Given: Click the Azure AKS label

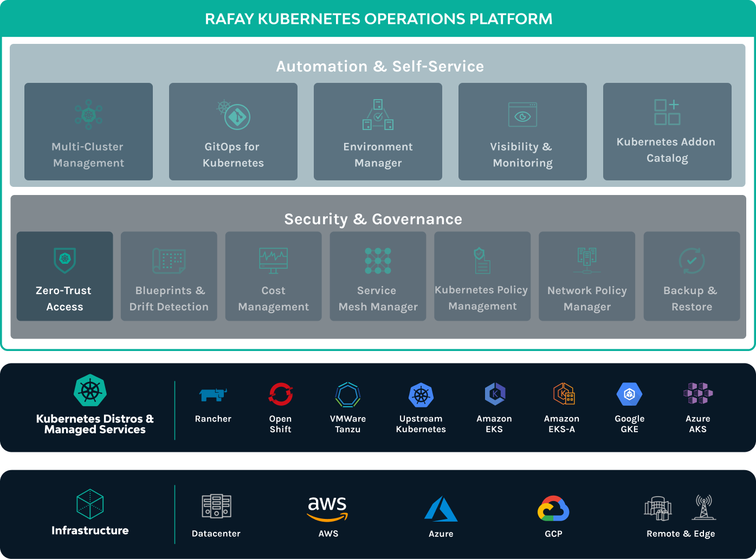Looking at the screenshot, I should coord(698,424).
